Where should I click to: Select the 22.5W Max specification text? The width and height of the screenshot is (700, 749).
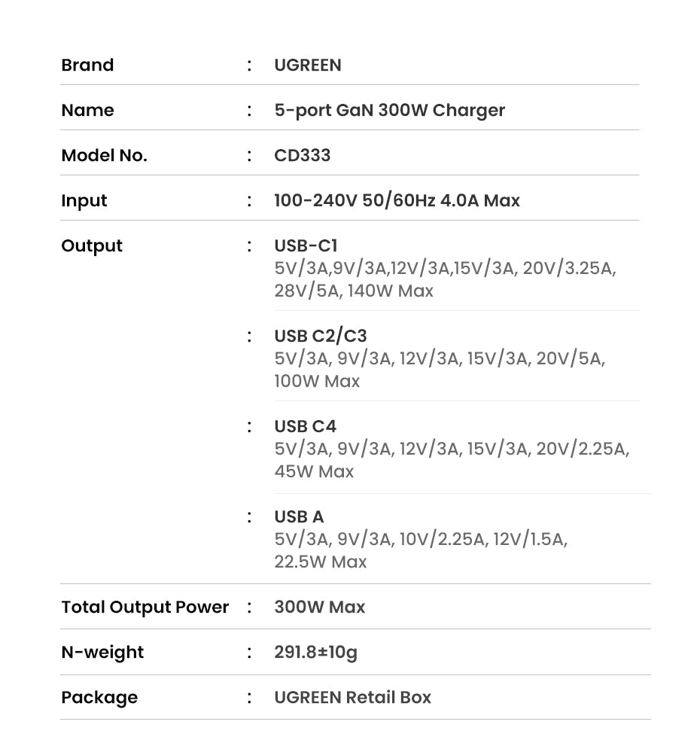pos(321,562)
